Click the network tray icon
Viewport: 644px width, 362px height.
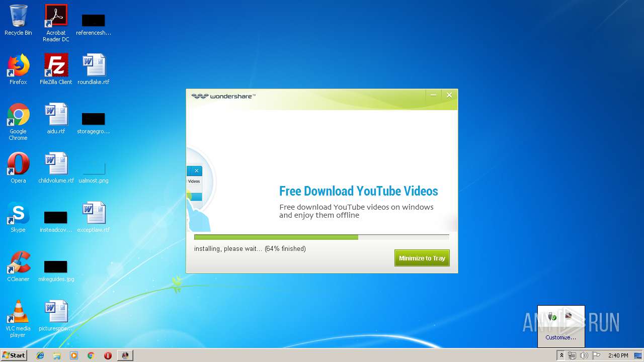[x=572, y=355]
